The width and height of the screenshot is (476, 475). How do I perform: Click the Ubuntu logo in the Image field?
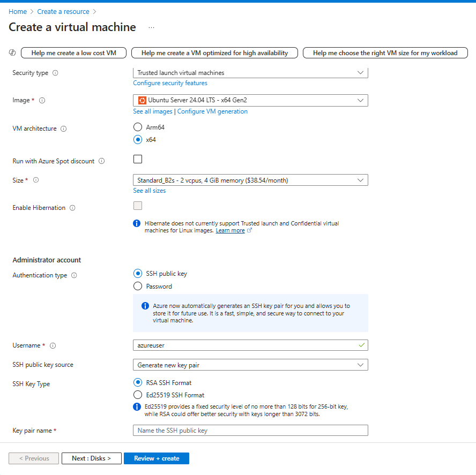[x=142, y=100]
